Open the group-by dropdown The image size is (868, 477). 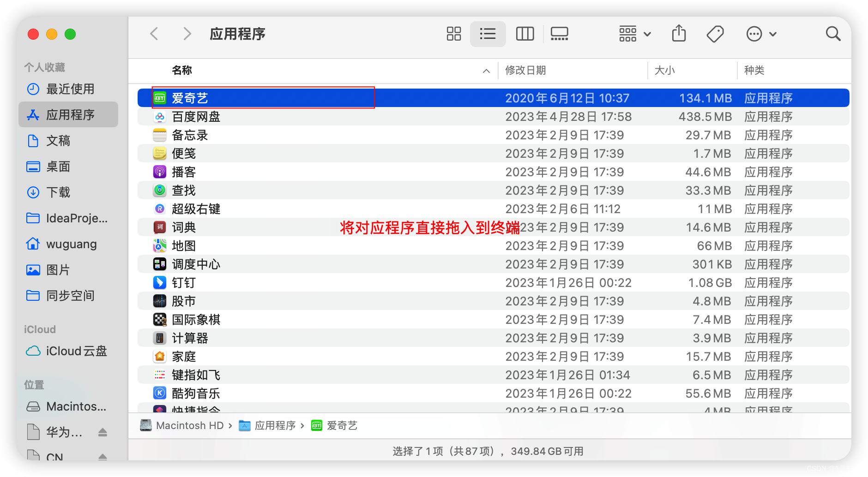point(635,34)
